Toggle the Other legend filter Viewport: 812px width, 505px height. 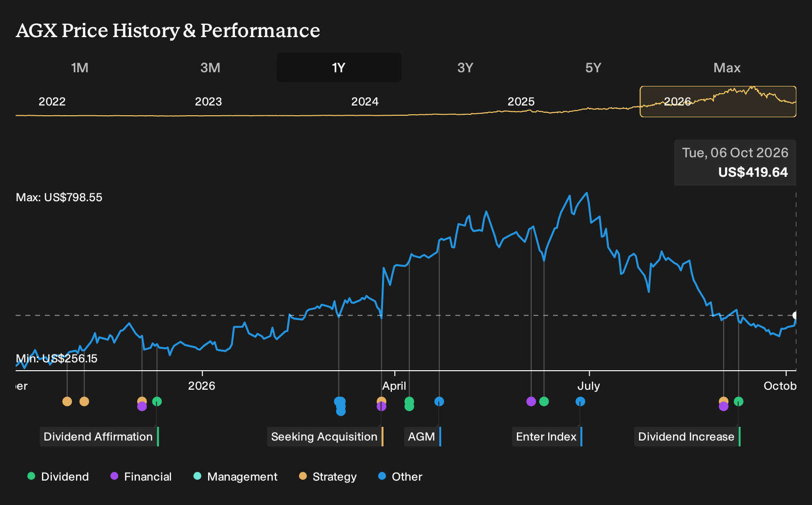(x=400, y=477)
